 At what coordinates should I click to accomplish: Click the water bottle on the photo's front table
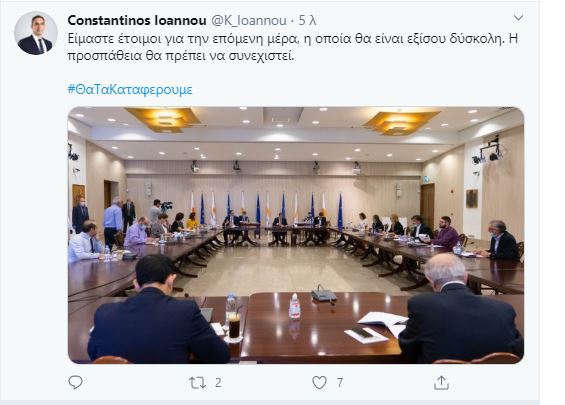(x=294, y=306)
